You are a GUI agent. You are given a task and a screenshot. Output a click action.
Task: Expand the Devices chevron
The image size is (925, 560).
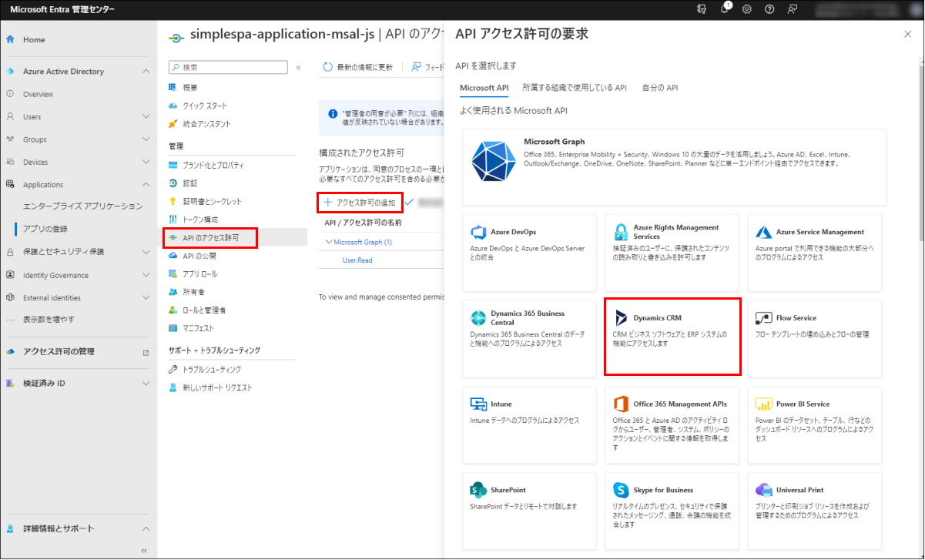click(146, 162)
